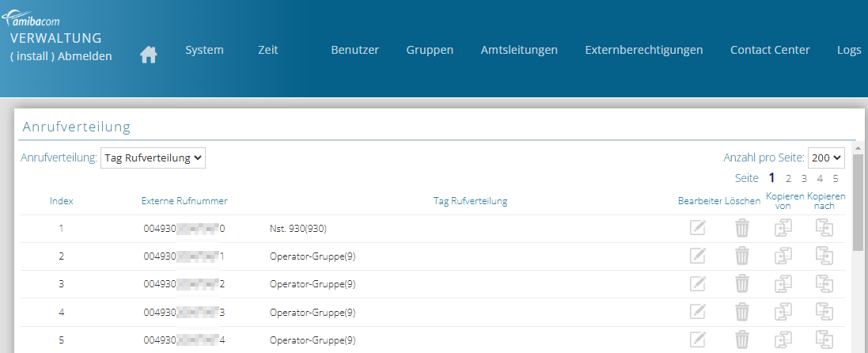This screenshot has height=353, width=868.
Task: Click 'Kopieren nach' icon in row 4
Action: pyautogui.click(x=824, y=312)
